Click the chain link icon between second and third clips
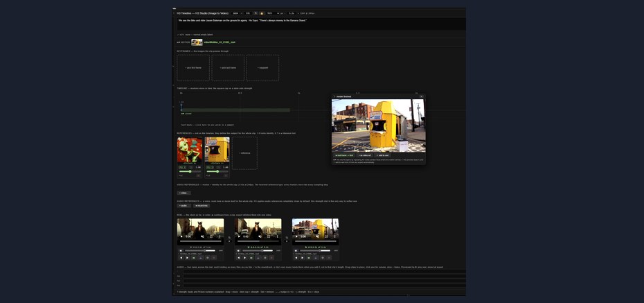This screenshot has width=644, height=303. [x=287, y=237]
